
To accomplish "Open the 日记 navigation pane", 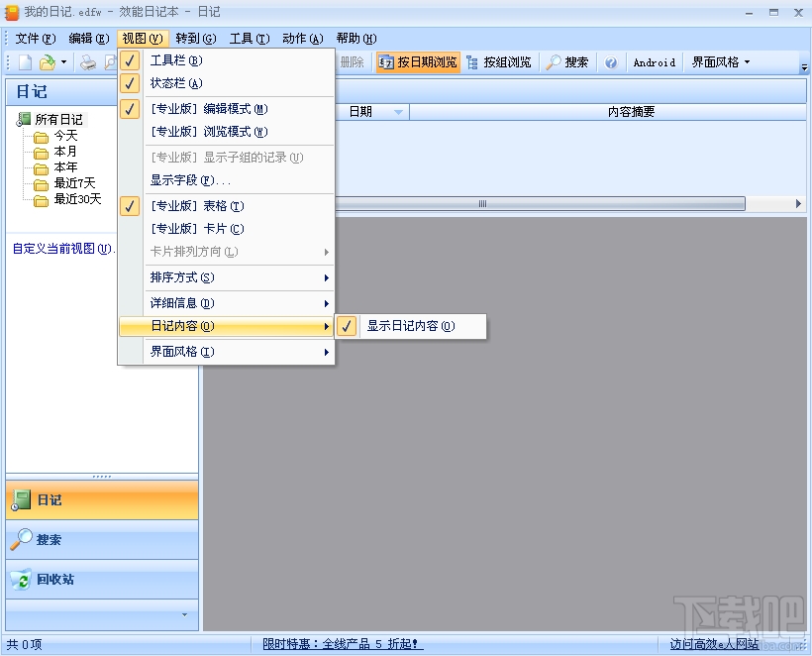I will coord(102,500).
